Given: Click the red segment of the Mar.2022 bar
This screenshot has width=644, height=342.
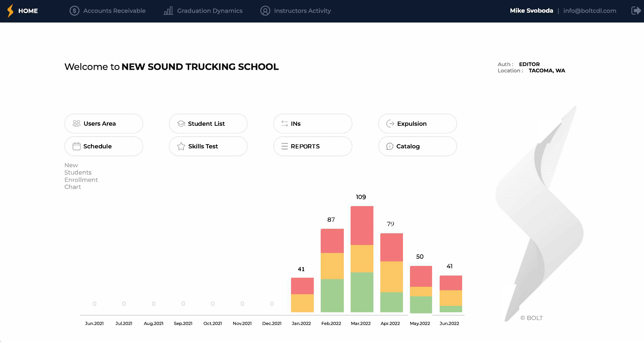Looking at the screenshot, I should 362,225.
